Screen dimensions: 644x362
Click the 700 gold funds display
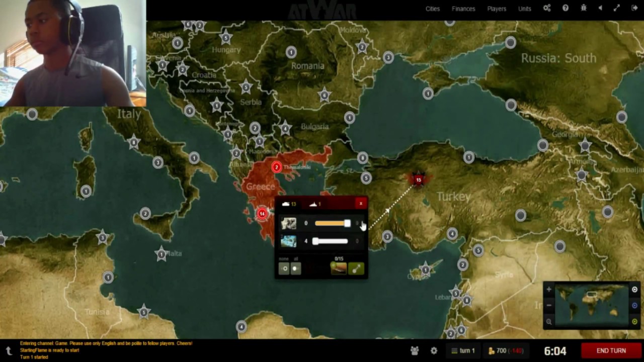[x=506, y=350]
